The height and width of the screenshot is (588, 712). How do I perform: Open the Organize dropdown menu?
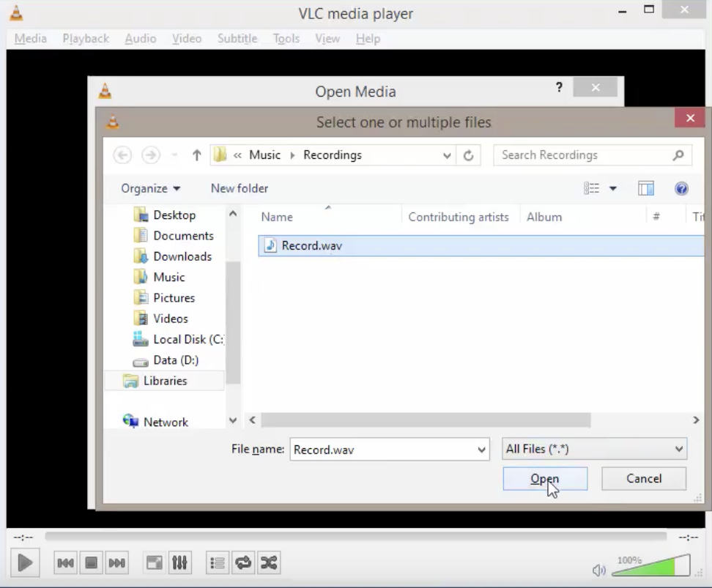[x=150, y=188]
